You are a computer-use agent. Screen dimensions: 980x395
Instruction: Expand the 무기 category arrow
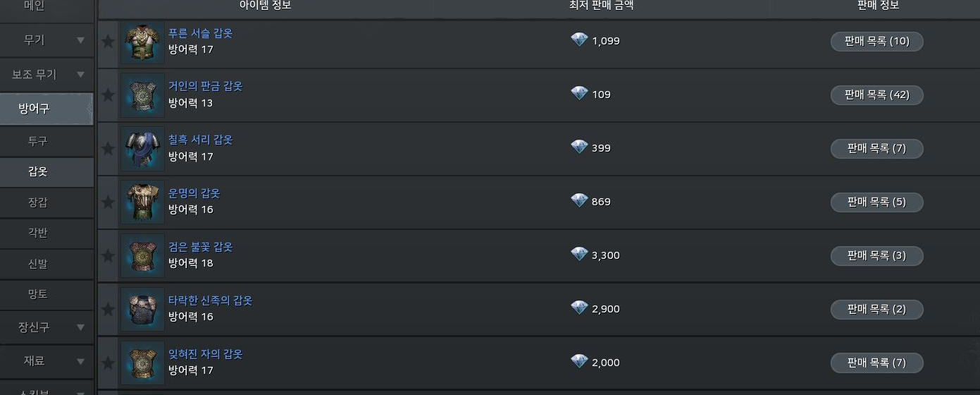(80, 40)
